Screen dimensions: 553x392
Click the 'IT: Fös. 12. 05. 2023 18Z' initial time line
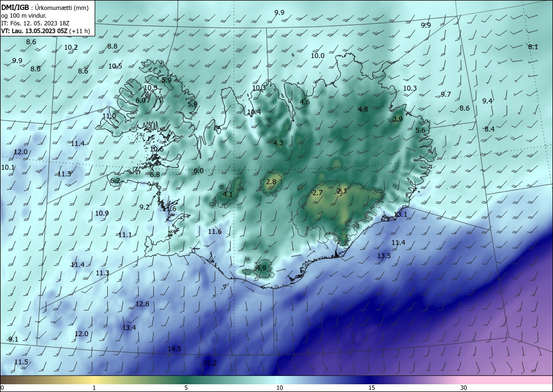35,23
